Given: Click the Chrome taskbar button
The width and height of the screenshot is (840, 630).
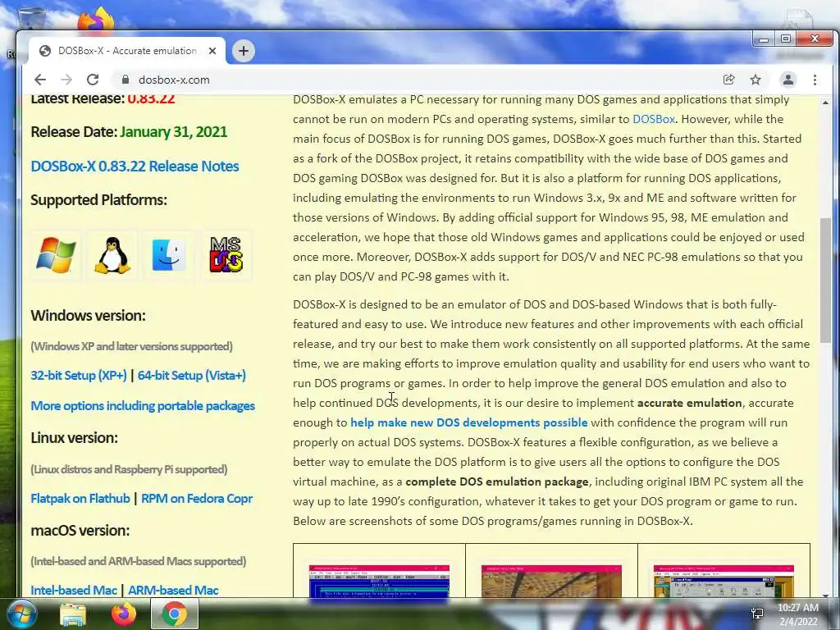Looking at the screenshot, I should (175, 614).
